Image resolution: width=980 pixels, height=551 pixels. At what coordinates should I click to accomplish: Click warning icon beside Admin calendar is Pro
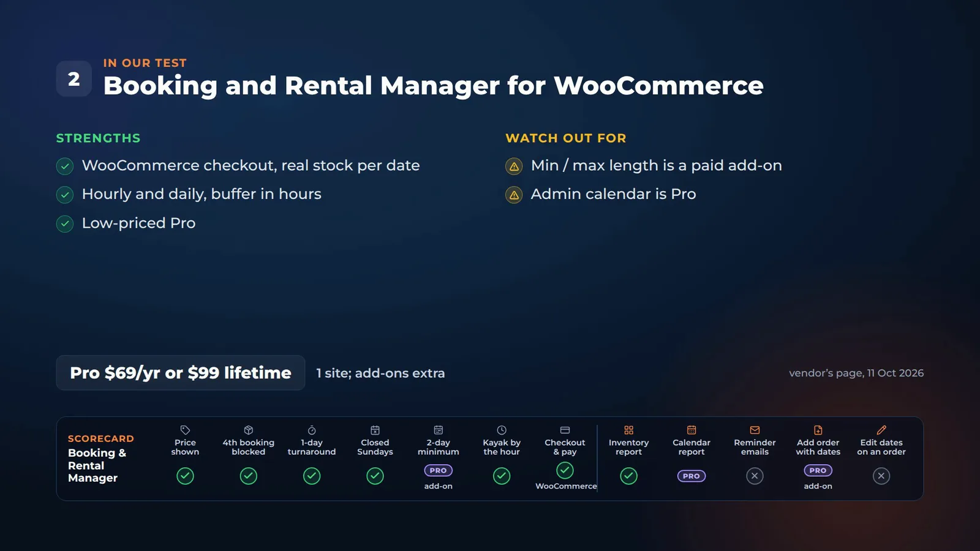click(x=514, y=195)
